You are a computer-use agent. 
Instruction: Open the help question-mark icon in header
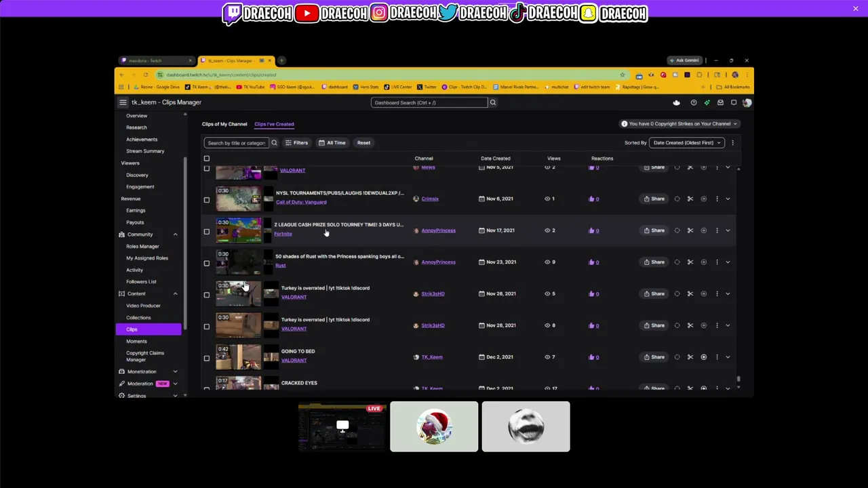pyautogui.click(x=693, y=102)
